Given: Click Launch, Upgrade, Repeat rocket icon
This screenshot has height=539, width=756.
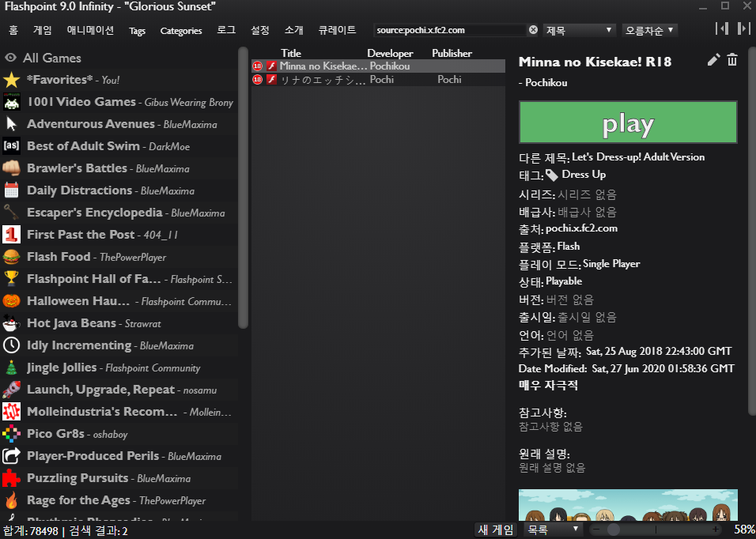Looking at the screenshot, I should click(x=12, y=390).
